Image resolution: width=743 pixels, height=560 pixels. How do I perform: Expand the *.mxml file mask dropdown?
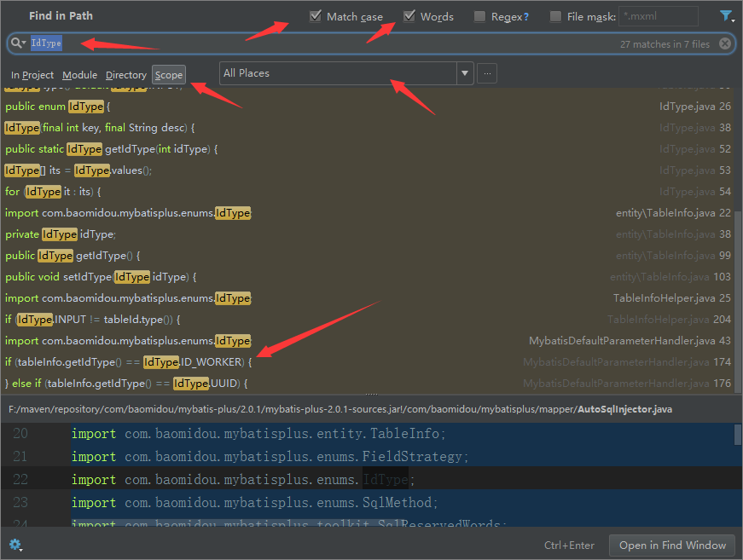tap(691, 15)
